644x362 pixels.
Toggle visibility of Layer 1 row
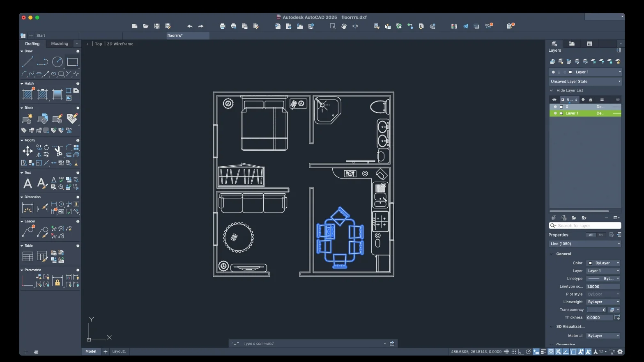(x=555, y=113)
